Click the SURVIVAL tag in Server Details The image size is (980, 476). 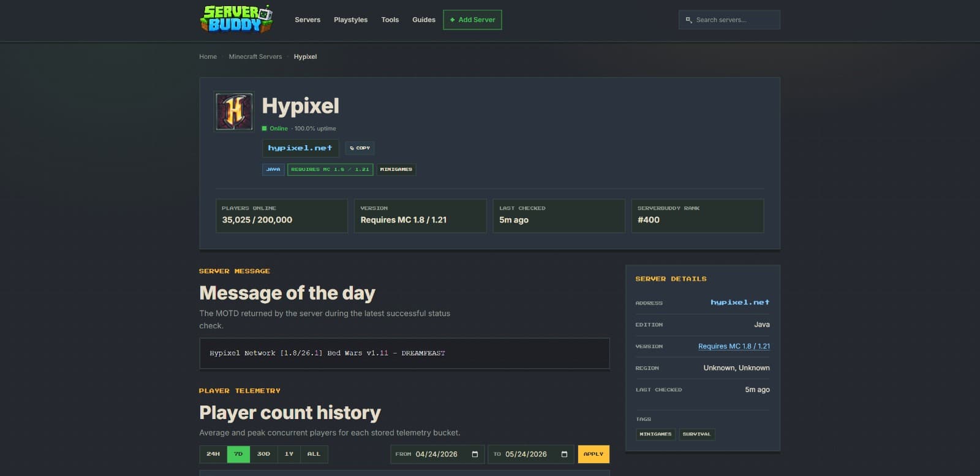pyautogui.click(x=696, y=434)
